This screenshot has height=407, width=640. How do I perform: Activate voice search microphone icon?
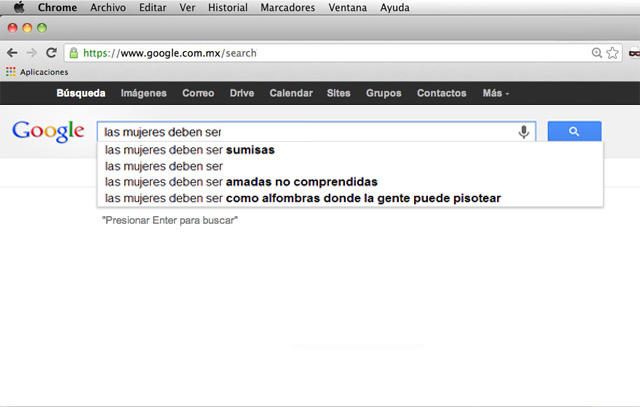pyautogui.click(x=523, y=132)
